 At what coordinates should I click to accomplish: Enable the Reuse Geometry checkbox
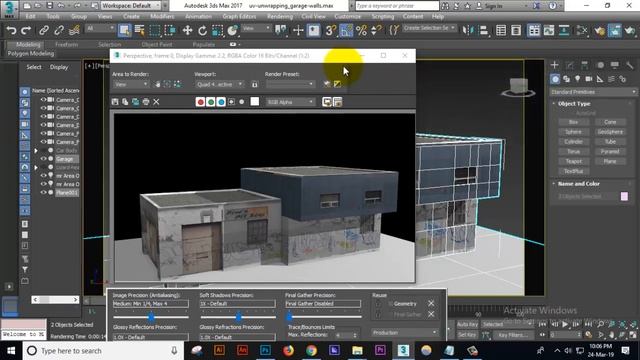tap(390, 304)
